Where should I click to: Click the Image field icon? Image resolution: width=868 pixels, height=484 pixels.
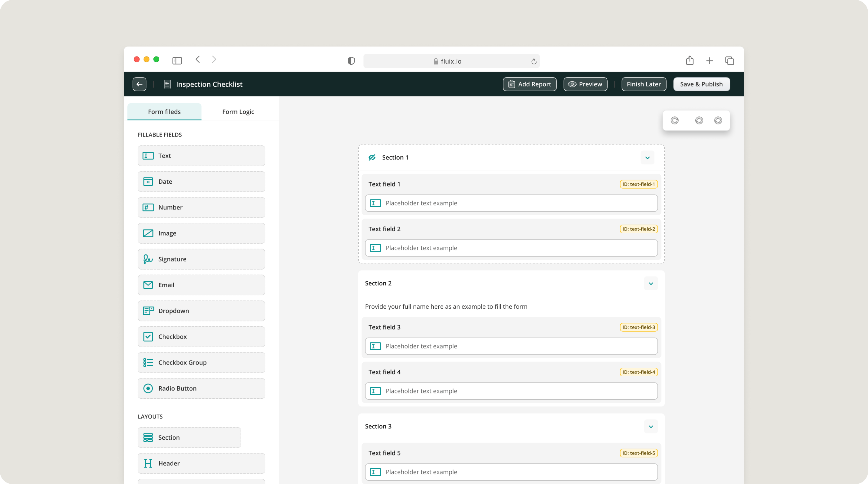click(148, 233)
